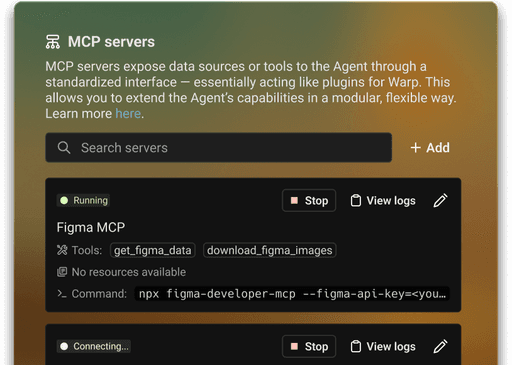Click the get_figma_data tool chip
Viewport: 512px width, 365px height.
pyautogui.click(x=153, y=250)
